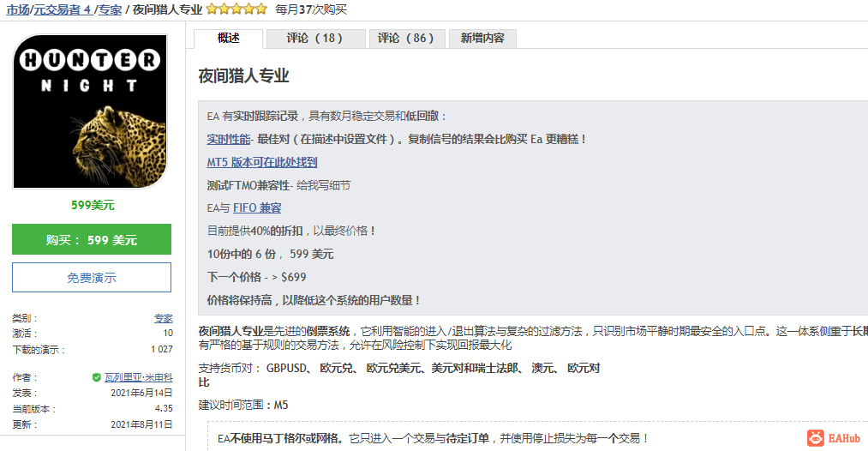Click the green 购买：599 美元 button
Screen dimensions: 868x451
92,239
